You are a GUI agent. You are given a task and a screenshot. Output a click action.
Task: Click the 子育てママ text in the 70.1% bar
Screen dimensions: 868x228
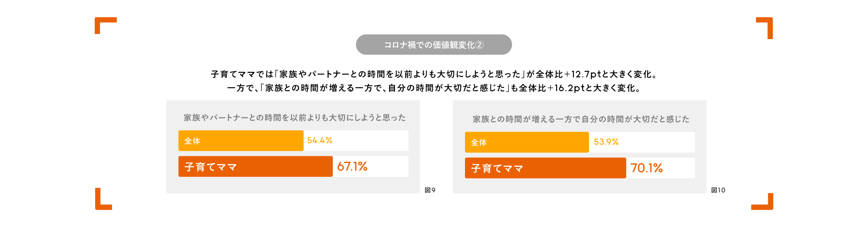click(x=497, y=169)
